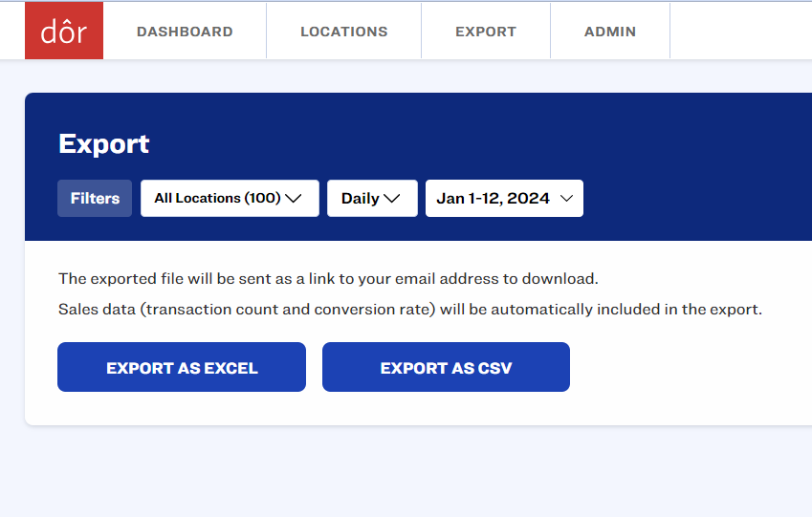This screenshot has width=812, height=517.
Task: Click the exported file email notice text
Action: pos(328,279)
